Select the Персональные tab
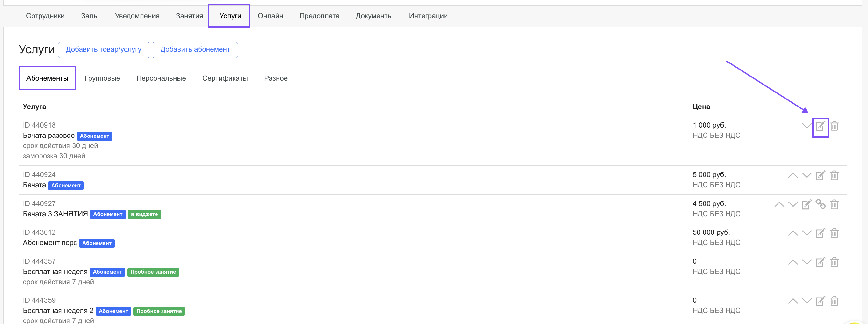 tap(161, 78)
